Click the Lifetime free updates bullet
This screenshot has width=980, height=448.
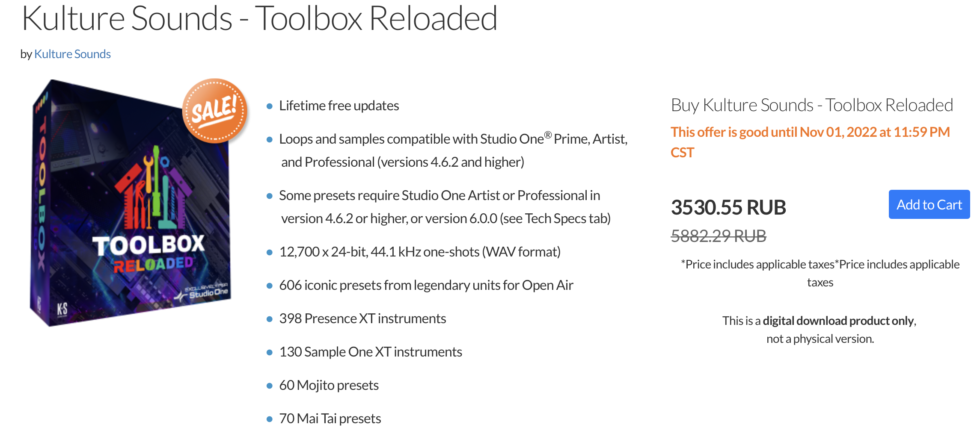click(x=339, y=106)
